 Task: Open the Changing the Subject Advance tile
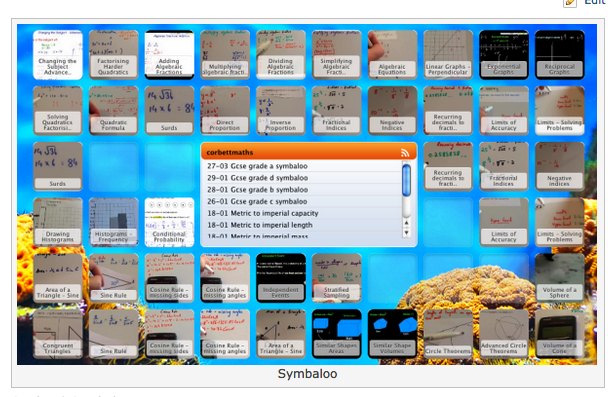click(58, 55)
